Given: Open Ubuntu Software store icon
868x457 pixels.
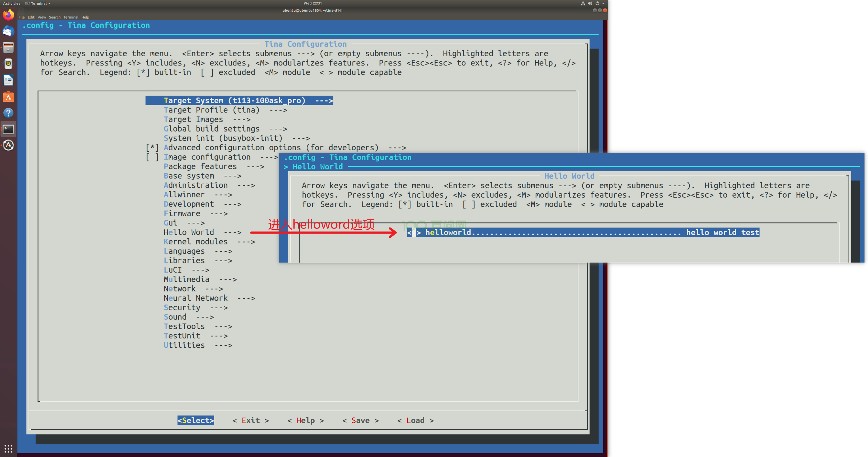Looking at the screenshot, I should 9,97.
